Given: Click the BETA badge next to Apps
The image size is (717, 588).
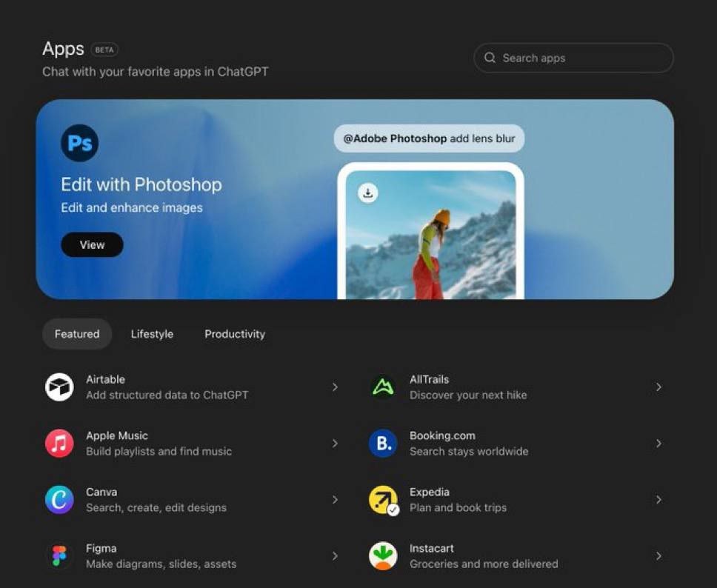Looking at the screenshot, I should (x=104, y=50).
